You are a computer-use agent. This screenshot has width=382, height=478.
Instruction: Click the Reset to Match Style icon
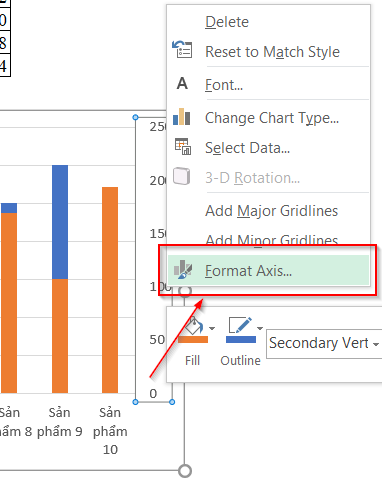[x=182, y=50]
